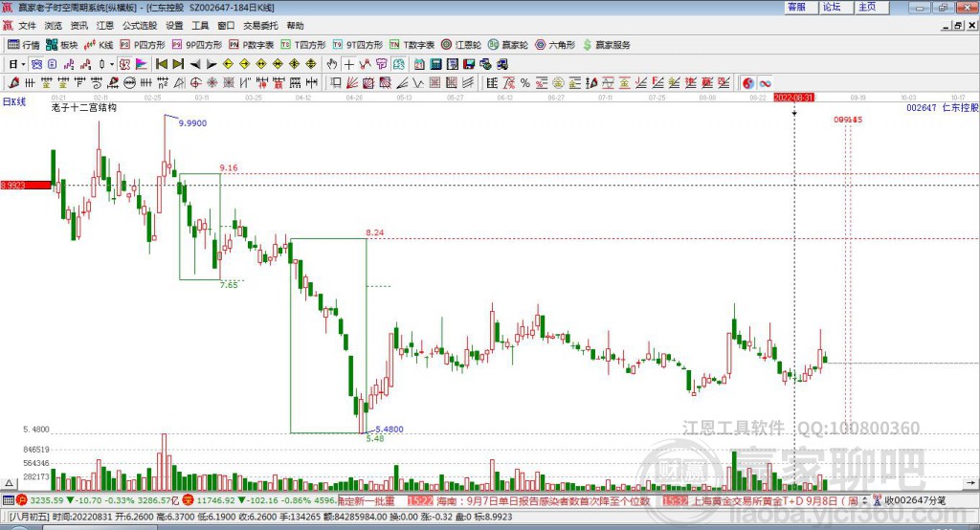Screen dimensions: 980x530
Task: Click the save diskette icon
Action: (x=469, y=64)
